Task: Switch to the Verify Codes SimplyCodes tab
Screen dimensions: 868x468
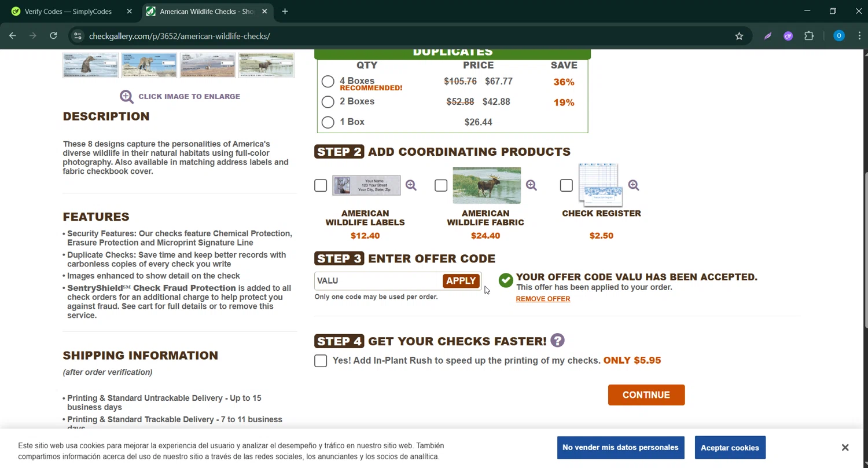Action: [69, 12]
